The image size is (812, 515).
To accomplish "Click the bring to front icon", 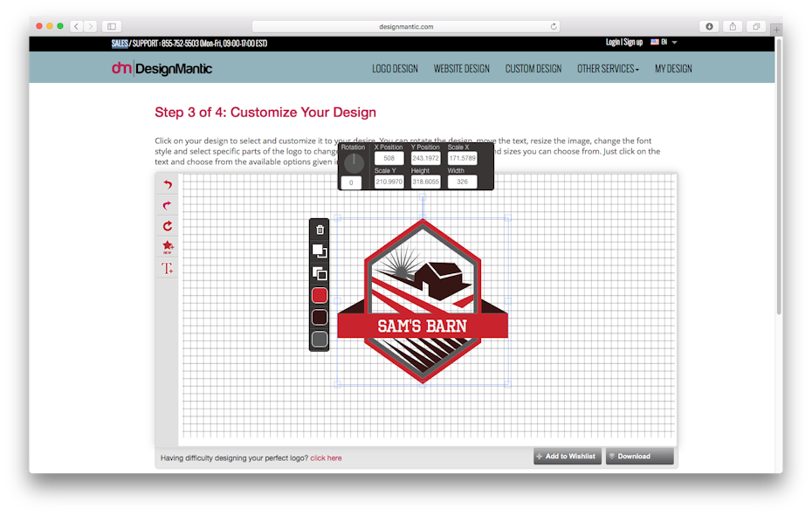I will (320, 251).
